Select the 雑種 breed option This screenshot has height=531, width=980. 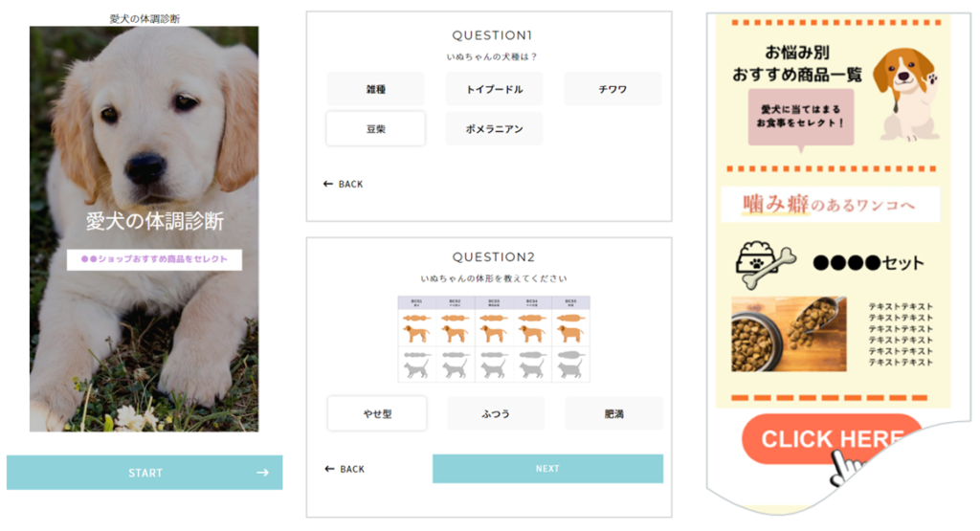375,89
